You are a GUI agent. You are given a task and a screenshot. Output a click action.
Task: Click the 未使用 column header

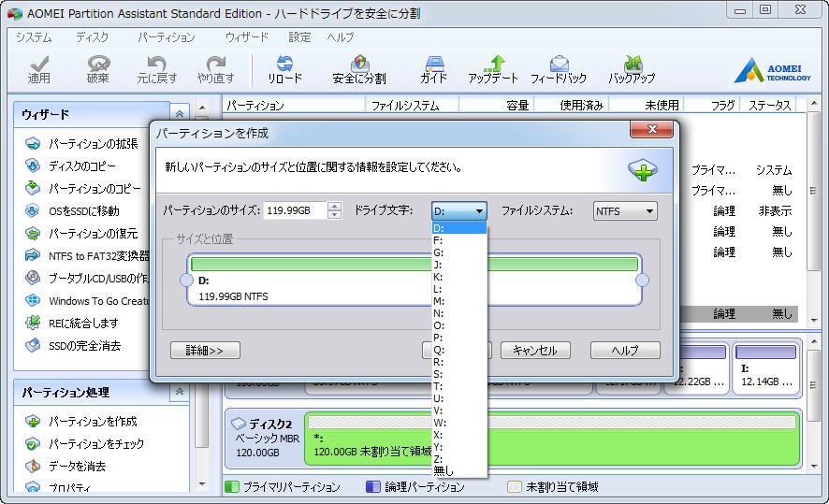647,105
